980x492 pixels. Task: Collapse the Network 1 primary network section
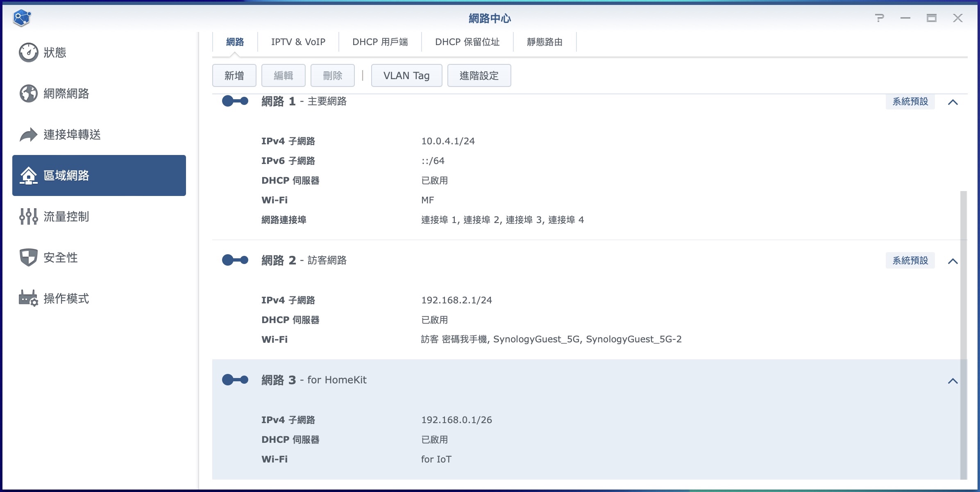pos(953,102)
